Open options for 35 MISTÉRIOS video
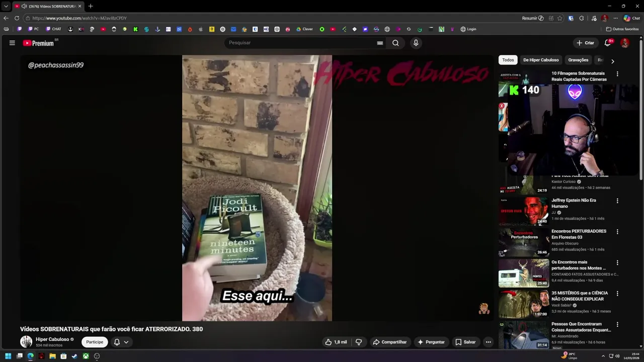This screenshot has width=644, height=362. [x=617, y=293]
